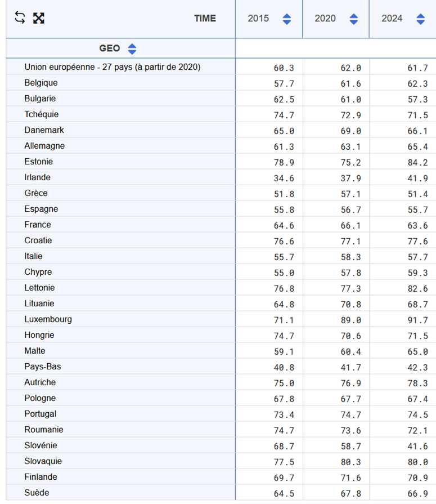Click the swap rows and columns icon
436x504 pixels.
click(20, 17)
